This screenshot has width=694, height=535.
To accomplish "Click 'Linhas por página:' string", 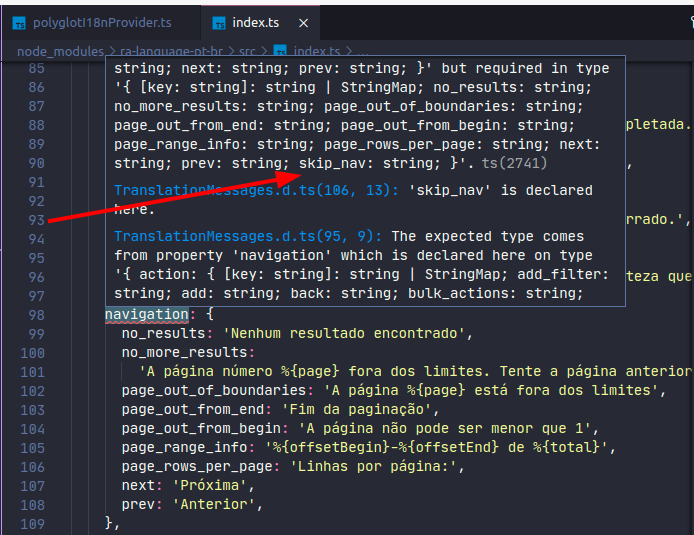I will (373, 466).
